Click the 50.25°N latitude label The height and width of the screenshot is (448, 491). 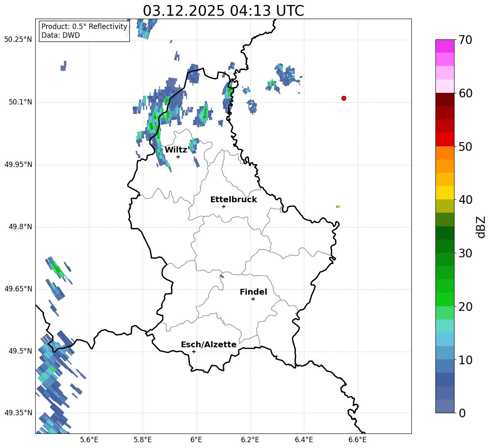pyautogui.click(x=18, y=40)
